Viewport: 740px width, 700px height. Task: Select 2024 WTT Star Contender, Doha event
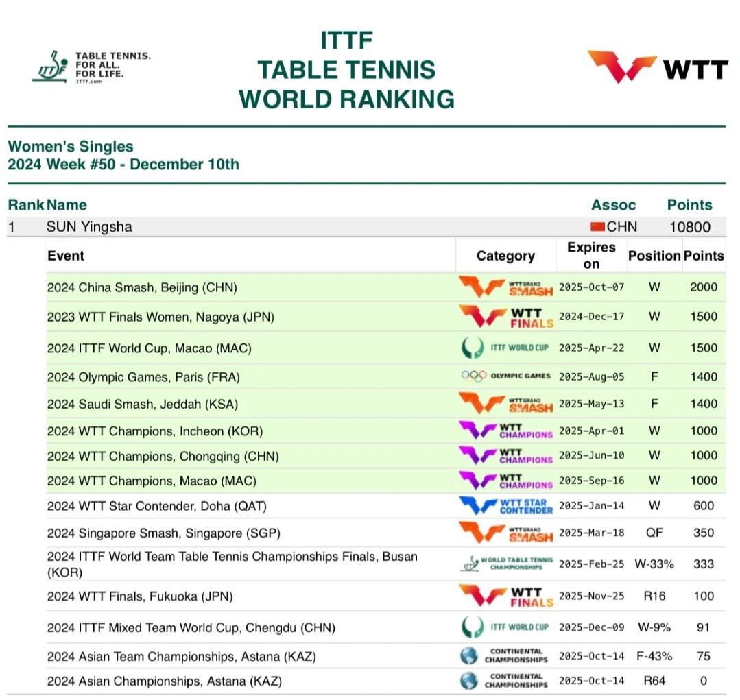156,506
